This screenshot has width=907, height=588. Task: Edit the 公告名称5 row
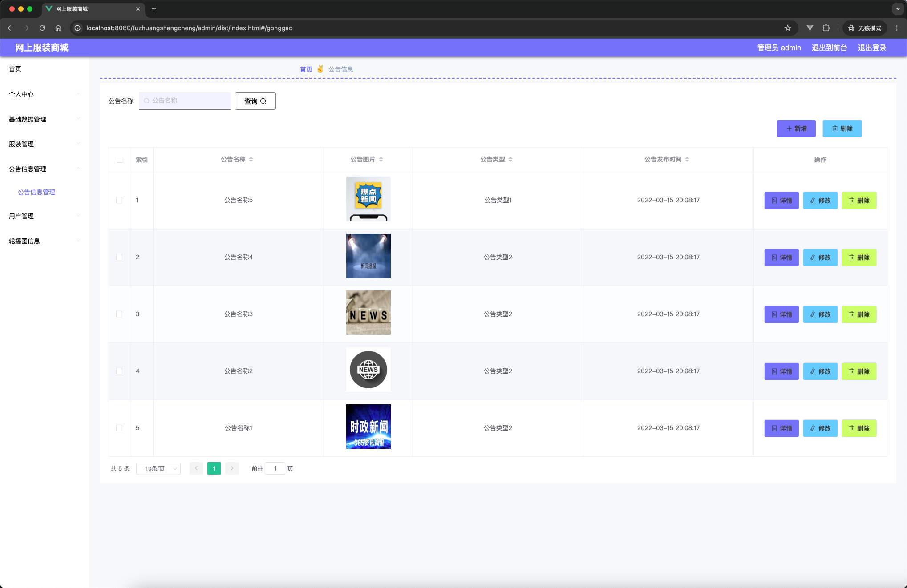tap(820, 201)
